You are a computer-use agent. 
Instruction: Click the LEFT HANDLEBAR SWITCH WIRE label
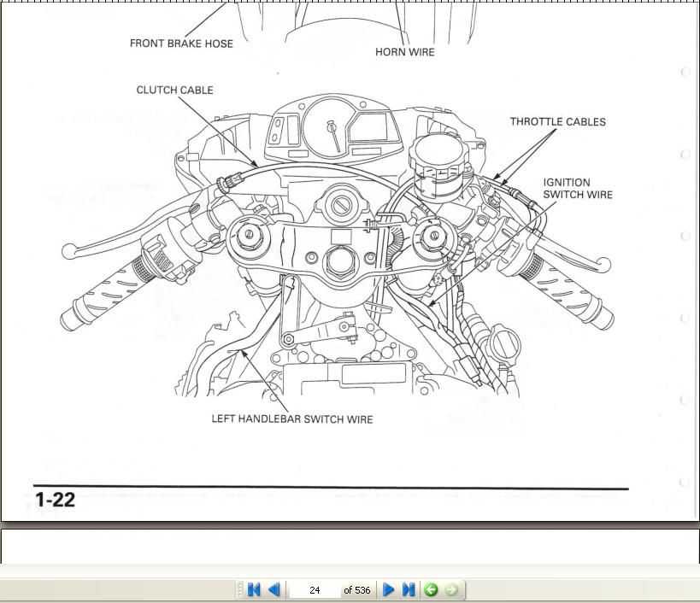(292, 419)
